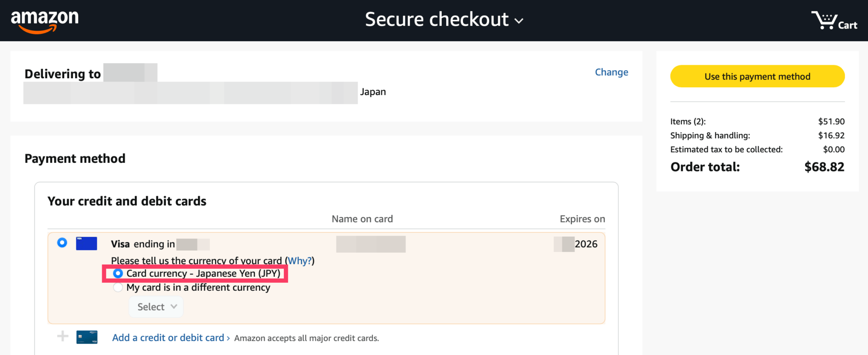Choose Card currency Japanese Yen (JPY) option
868x355 pixels.
[118, 274]
